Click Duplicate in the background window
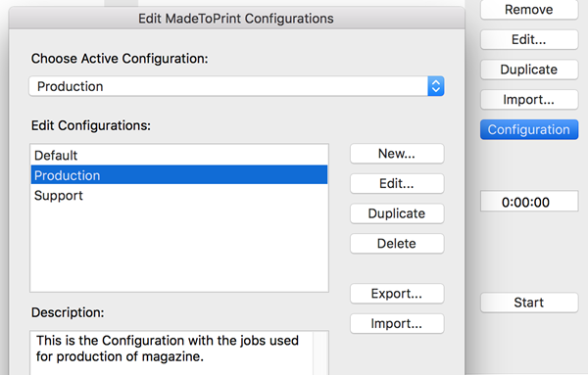The width and height of the screenshot is (588, 375). 529,70
